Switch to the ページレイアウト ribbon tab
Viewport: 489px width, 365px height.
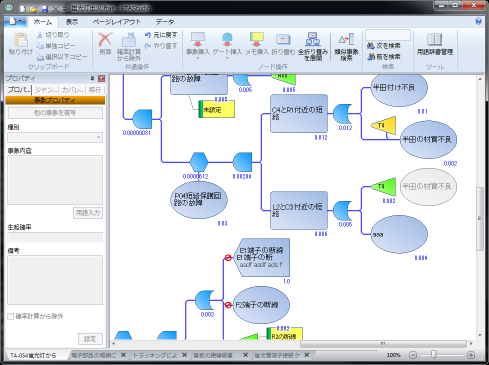point(117,22)
